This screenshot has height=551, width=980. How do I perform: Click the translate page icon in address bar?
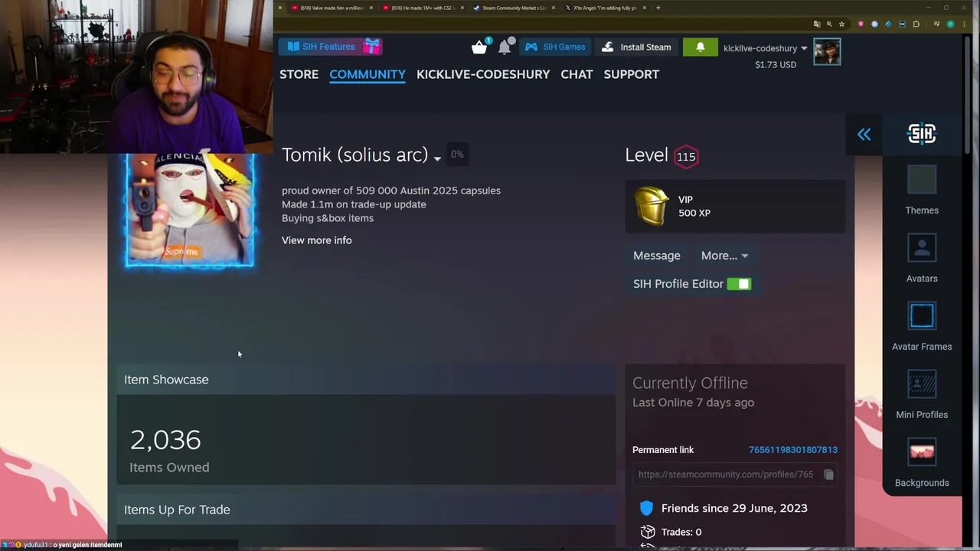pyautogui.click(x=817, y=24)
